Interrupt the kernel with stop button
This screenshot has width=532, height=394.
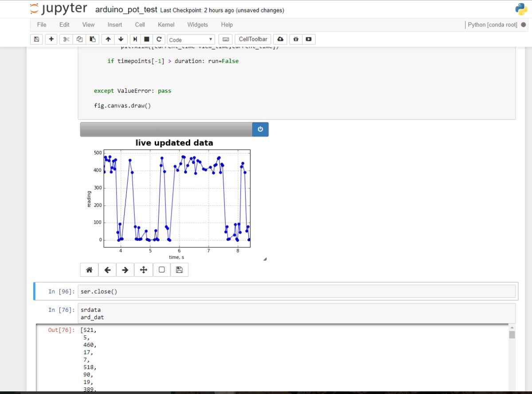pos(147,39)
